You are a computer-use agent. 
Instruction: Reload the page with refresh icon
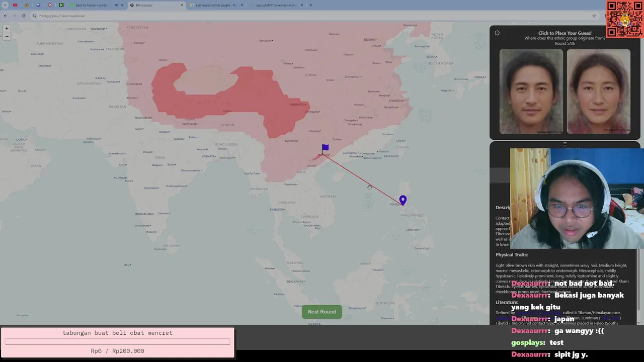click(23, 16)
